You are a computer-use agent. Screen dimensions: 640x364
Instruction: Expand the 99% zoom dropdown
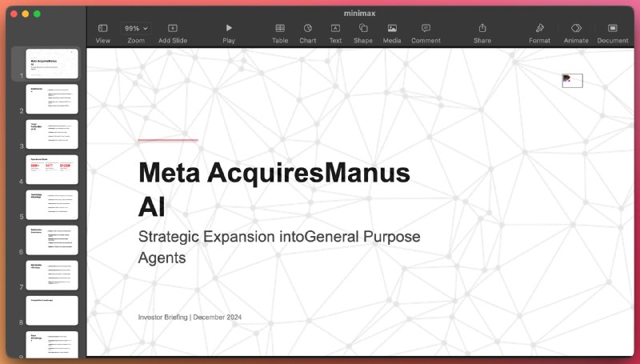tap(136, 28)
